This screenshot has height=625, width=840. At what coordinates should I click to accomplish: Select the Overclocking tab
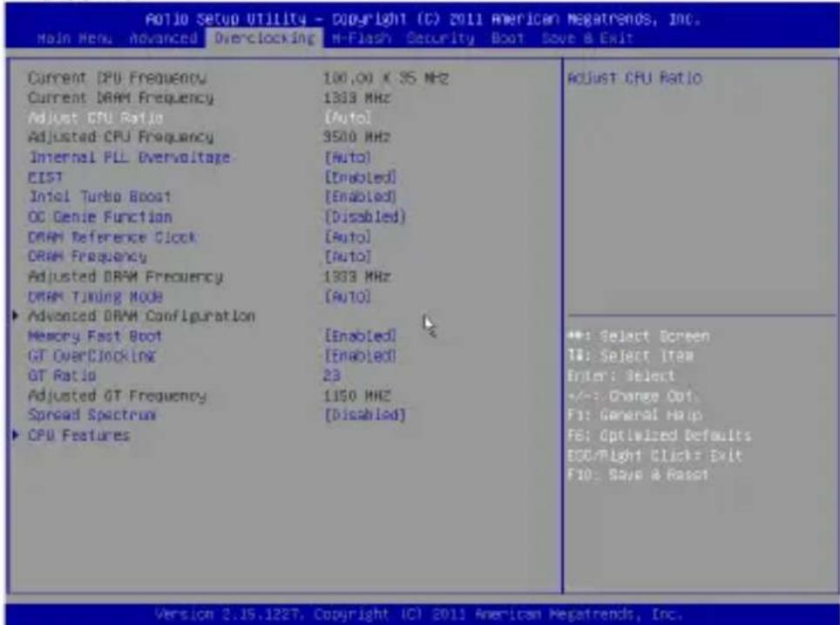(x=265, y=38)
